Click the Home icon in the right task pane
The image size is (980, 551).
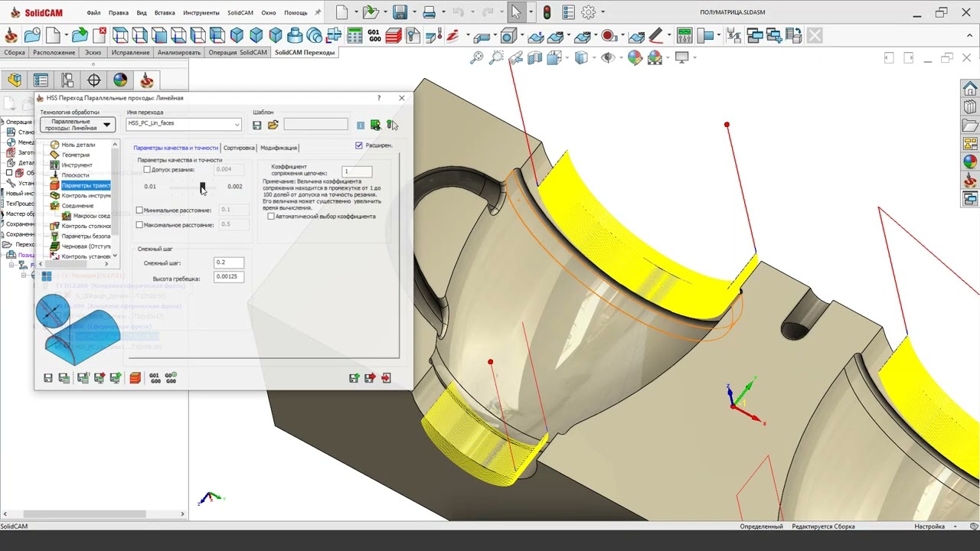[970, 89]
